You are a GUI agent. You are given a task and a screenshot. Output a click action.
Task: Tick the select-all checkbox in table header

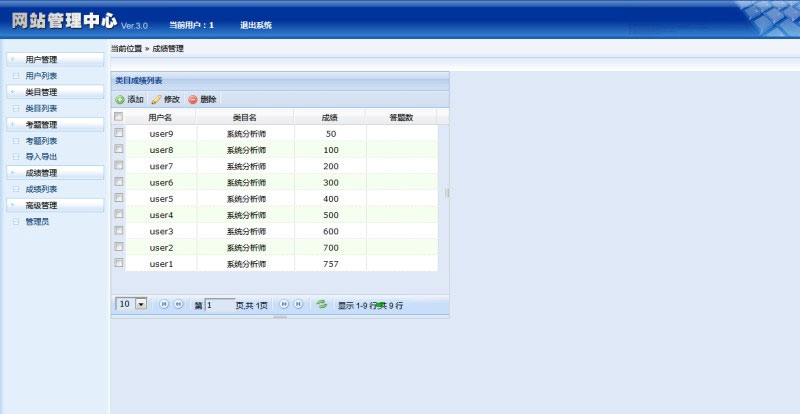(119, 117)
